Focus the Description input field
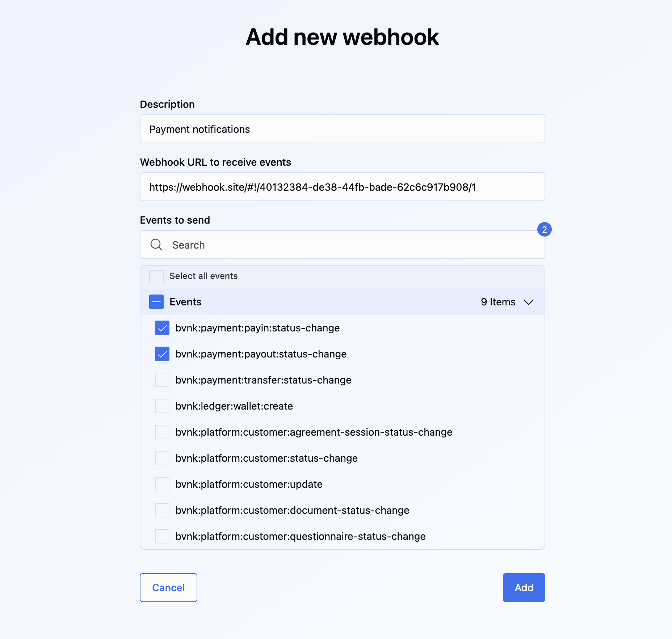 [342, 129]
